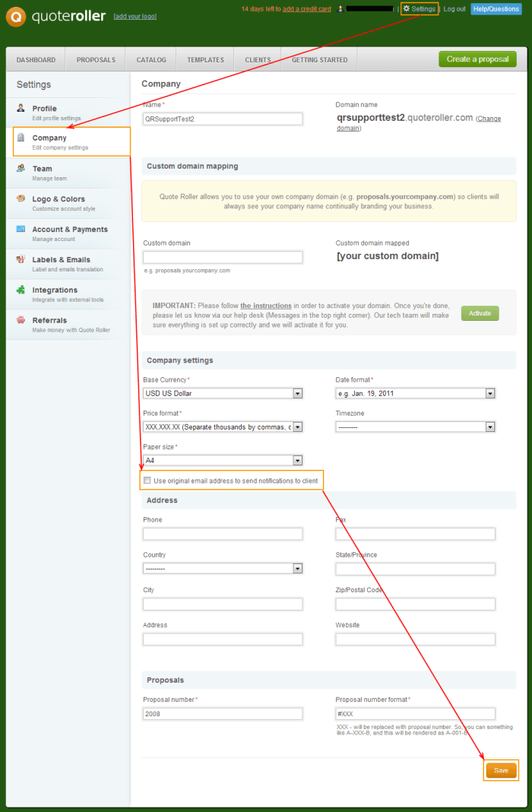Open the Getting Started tab
This screenshot has height=812, width=532.
[x=319, y=59]
